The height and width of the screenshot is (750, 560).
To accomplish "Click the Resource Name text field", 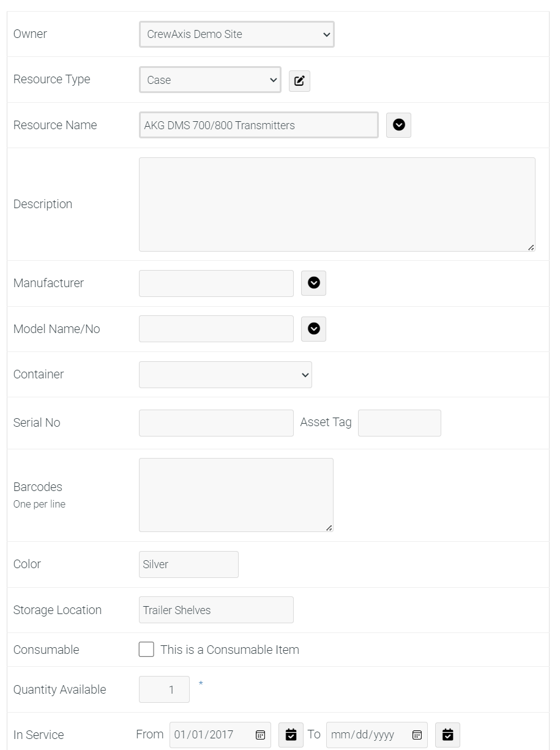I will (x=259, y=125).
